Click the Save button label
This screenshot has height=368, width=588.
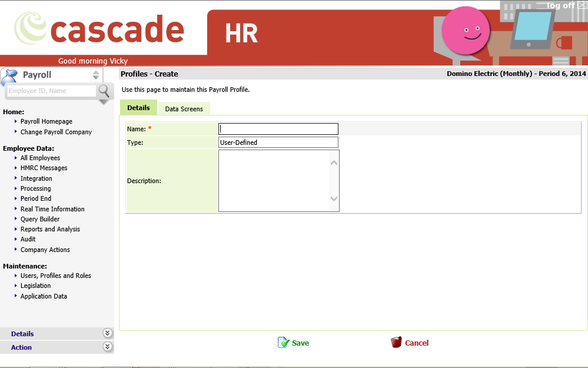coord(300,343)
